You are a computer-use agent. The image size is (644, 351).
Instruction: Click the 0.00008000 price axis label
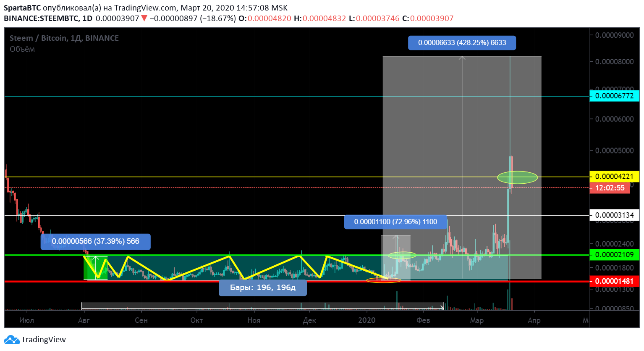click(x=615, y=62)
